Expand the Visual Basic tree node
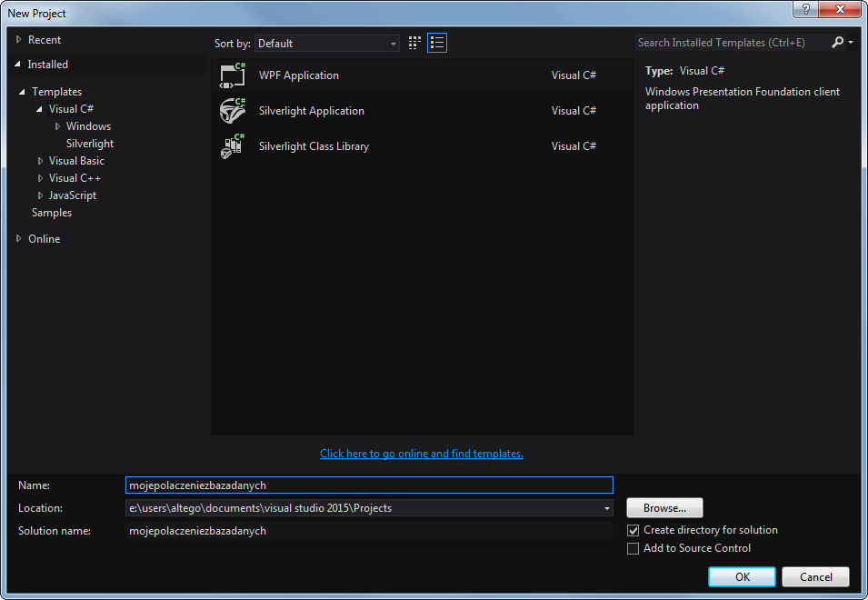This screenshot has height=600, width=868. [40, 161]
